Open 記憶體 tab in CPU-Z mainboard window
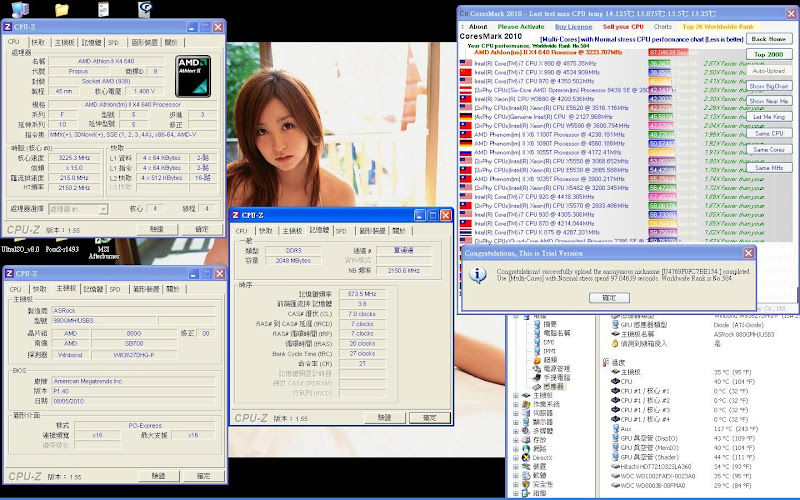Screen dimensions: 800x500 [x=93, y=289]
